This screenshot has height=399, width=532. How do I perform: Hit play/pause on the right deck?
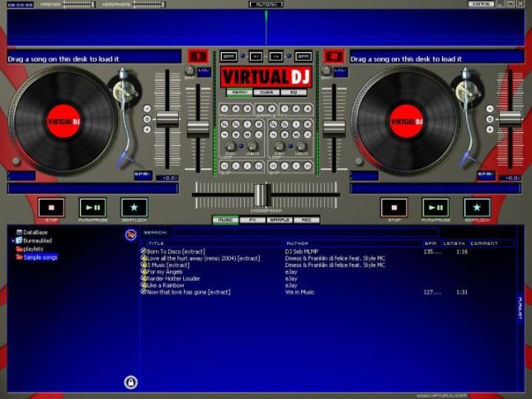point(435,207)
